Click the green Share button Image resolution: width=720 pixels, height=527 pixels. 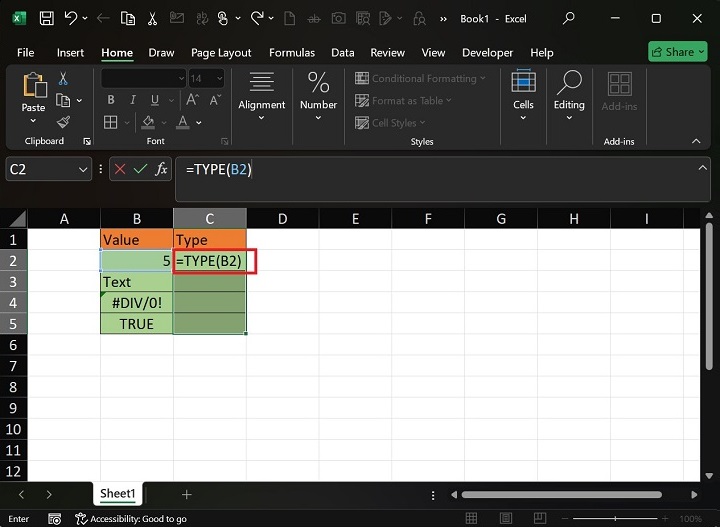click(x=678, y=52)
